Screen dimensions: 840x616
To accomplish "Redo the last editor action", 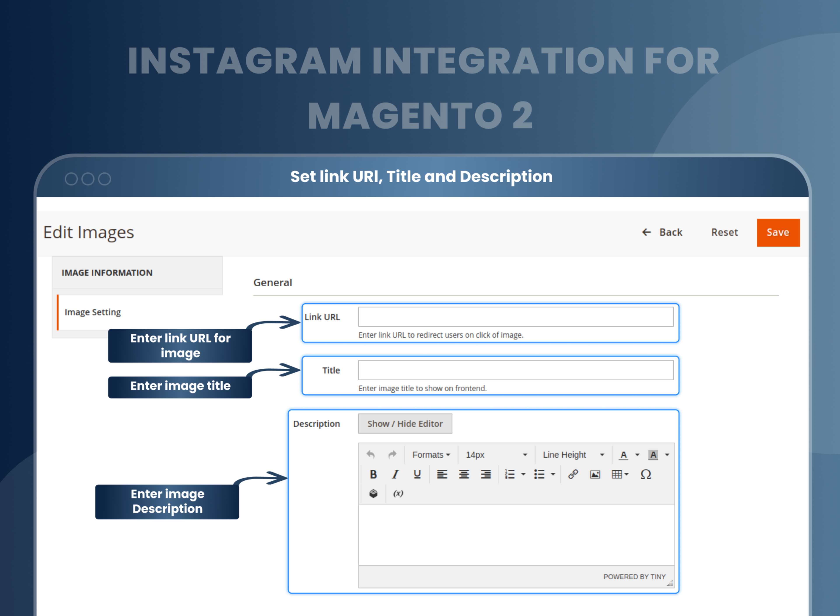I will click(x=392, y=455).
